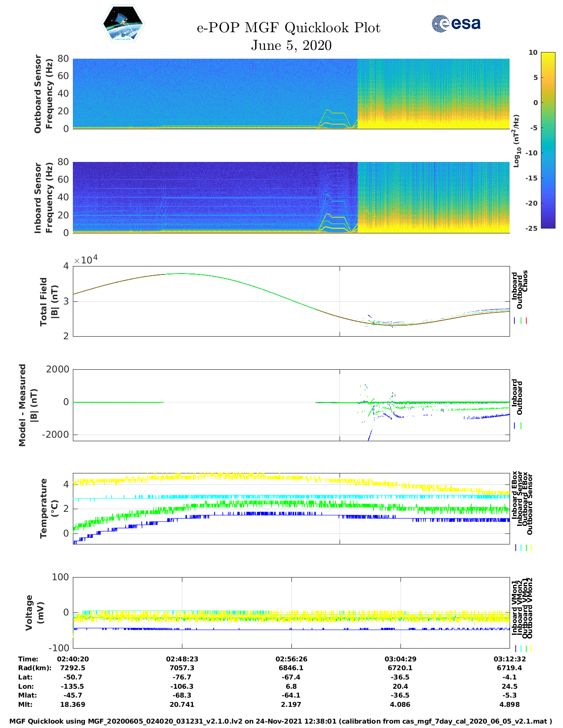Click the Log10 (nT²/Hz) colorbar label
The height and width of the screenshot is (728, 563).
[516, 140]
